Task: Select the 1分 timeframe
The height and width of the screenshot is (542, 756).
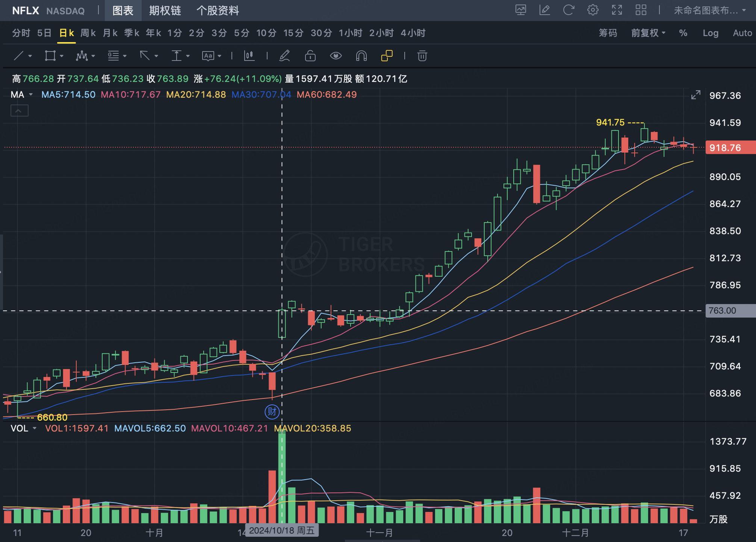Action: point(175,33)
